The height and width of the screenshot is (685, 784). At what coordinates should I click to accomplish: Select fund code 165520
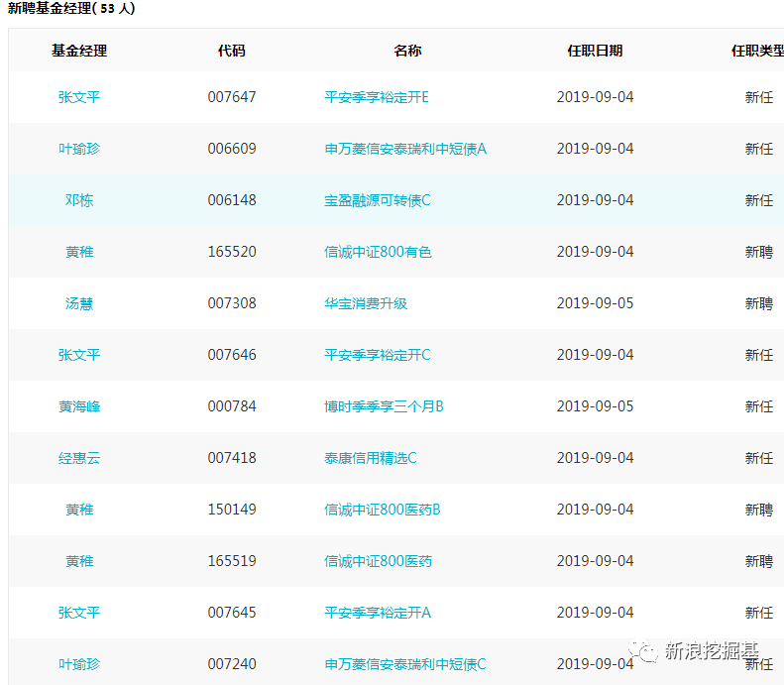pyautogui.click(x=232, y=252)
